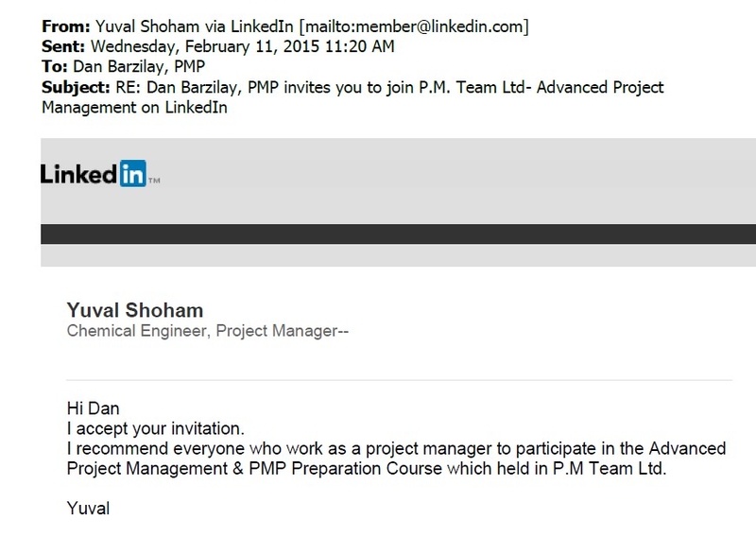Click the Yuval Shoham profile name heading

pos(135,310)
